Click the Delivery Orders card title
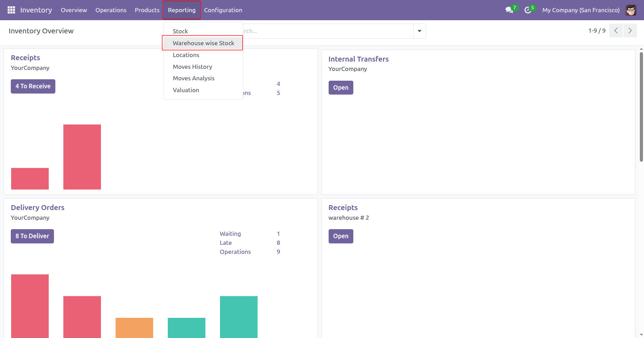644x338 pixels. point(38,208)
